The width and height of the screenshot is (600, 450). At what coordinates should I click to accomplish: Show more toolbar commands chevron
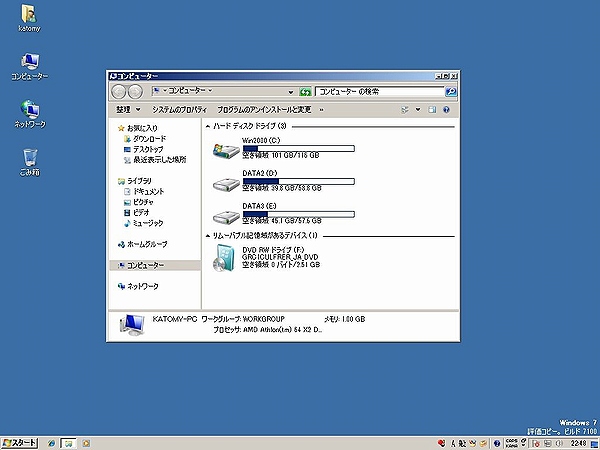(x=321, y=110)
